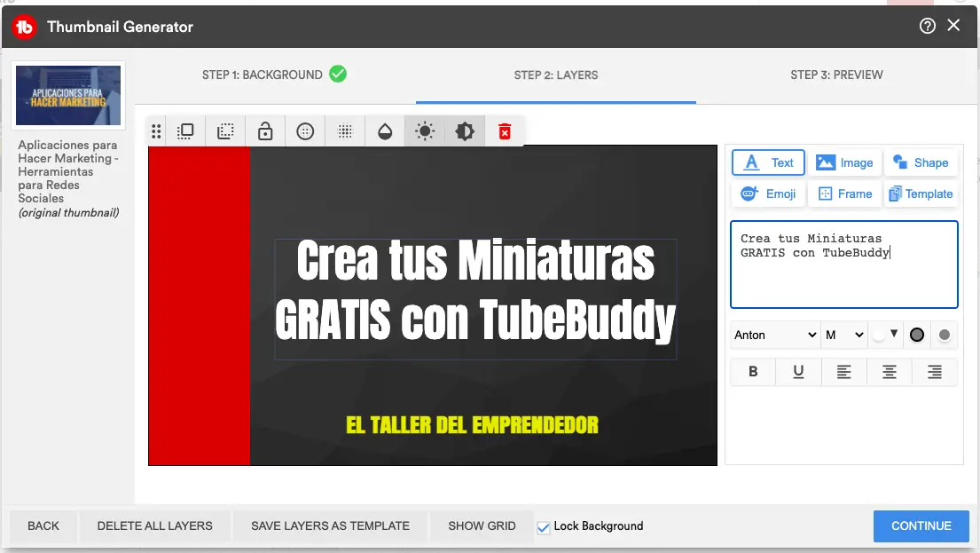Delete selected layer with red trash icon
Viewport: 980px width, 553px height.
pyautogui.click(x=505, y=131)
